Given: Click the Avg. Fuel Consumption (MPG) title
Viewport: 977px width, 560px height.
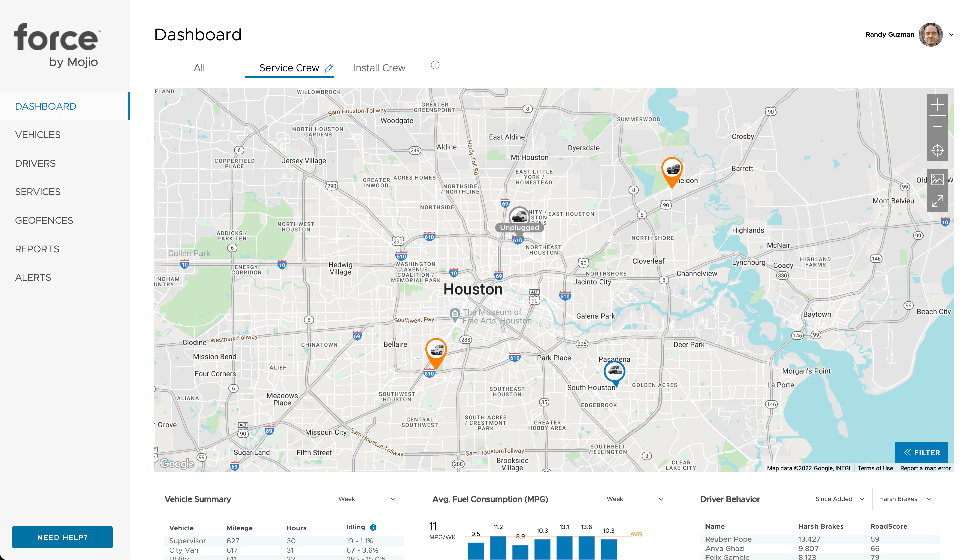Looking at the screenshot, I should click(490, 499).
